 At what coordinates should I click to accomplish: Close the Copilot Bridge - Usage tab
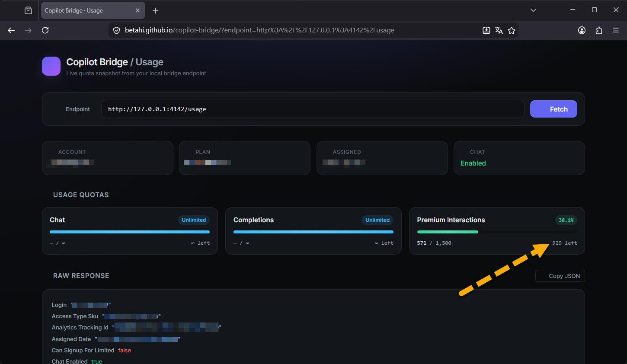(138, 10)
